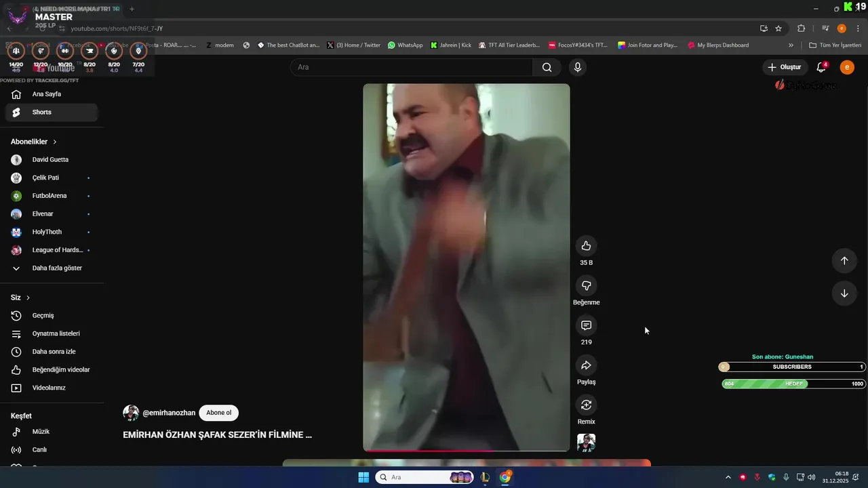This screenshot has height=488, width=868.
Task: Click the search magnifier button
Action: [x=547, y=67]
